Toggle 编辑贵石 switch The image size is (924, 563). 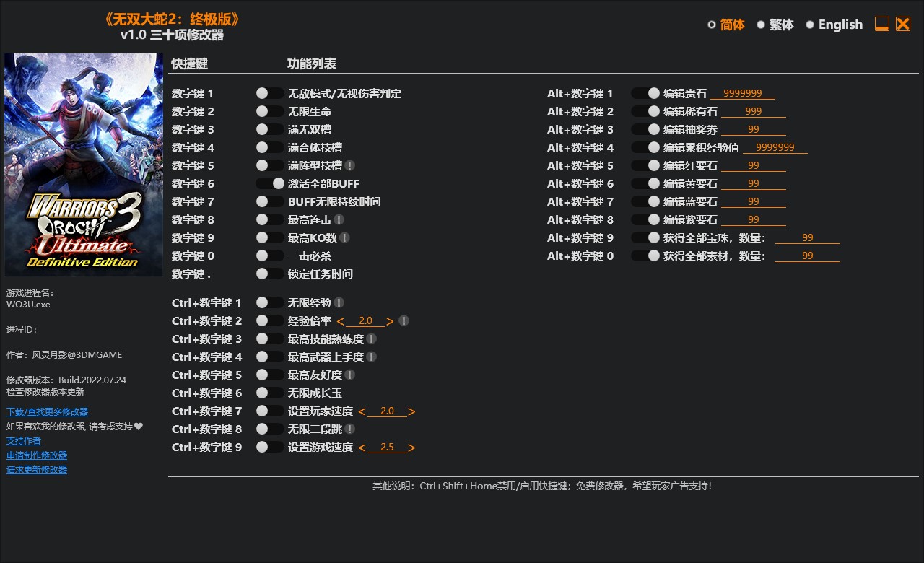coord(645,93)
